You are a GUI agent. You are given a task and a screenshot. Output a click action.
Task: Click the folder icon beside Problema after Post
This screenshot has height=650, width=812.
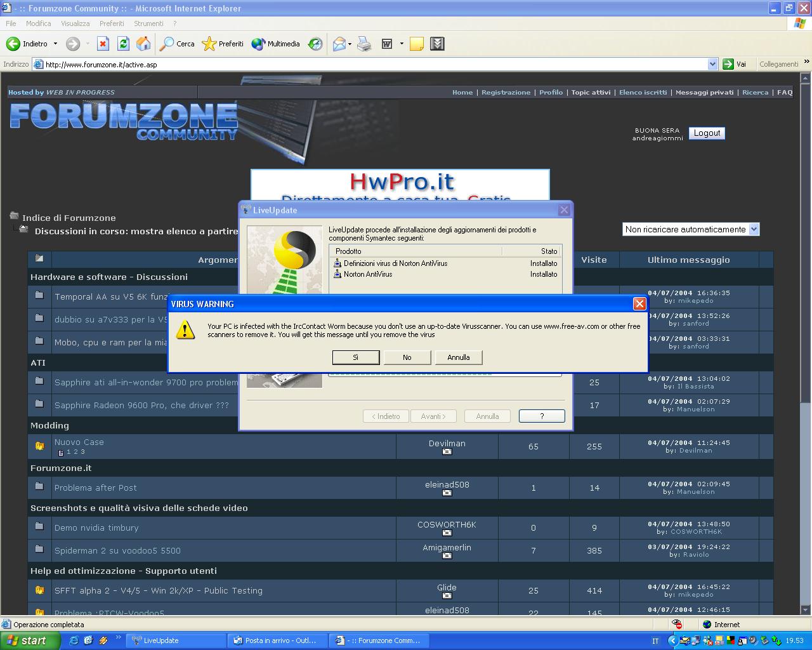pos(39,486)
